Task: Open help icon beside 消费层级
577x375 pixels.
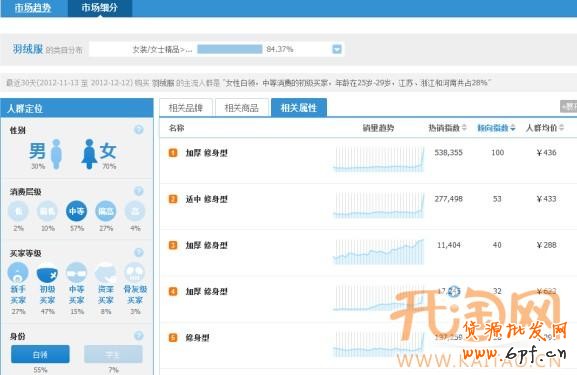Action: click(x=139, y=191)
